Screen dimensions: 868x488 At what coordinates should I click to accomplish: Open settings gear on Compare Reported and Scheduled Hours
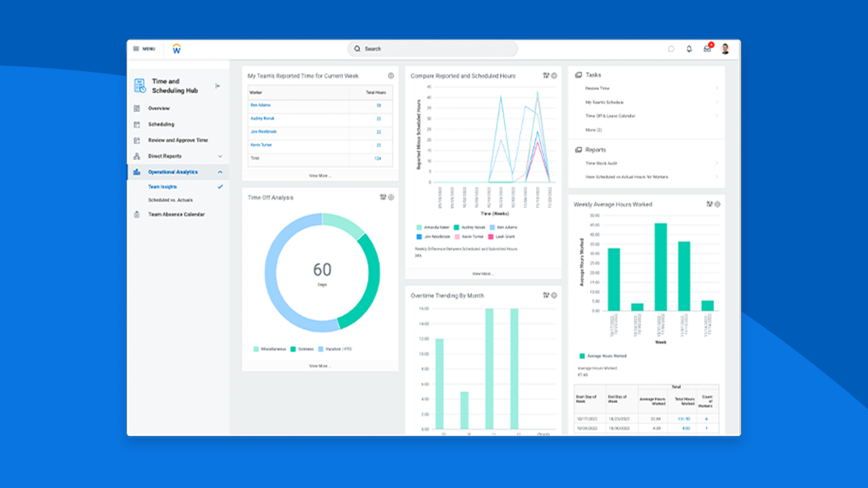[x=554, y=76]
